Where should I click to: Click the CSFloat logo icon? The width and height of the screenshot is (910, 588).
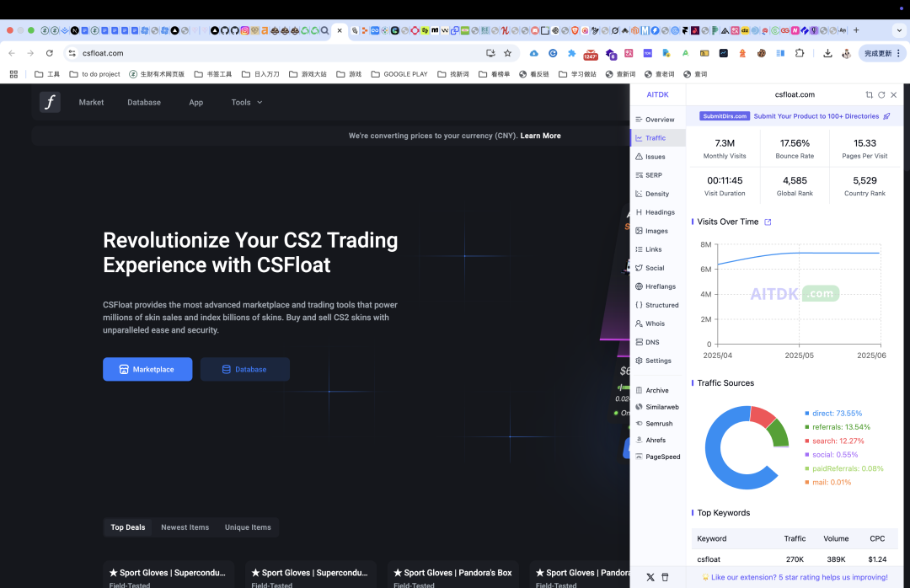(50, 102)
